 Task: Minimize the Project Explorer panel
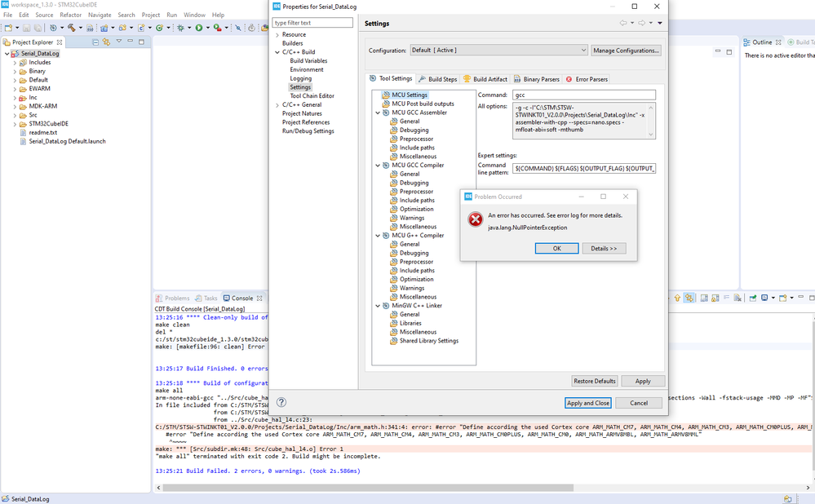pyautogui.click(x=130, y=42)
